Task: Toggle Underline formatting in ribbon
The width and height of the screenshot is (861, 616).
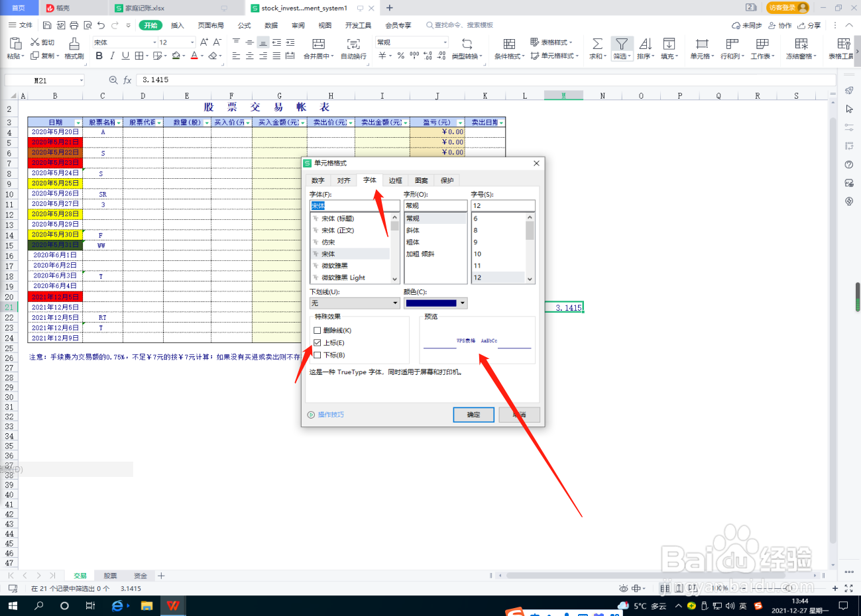Action: (125, 56)
